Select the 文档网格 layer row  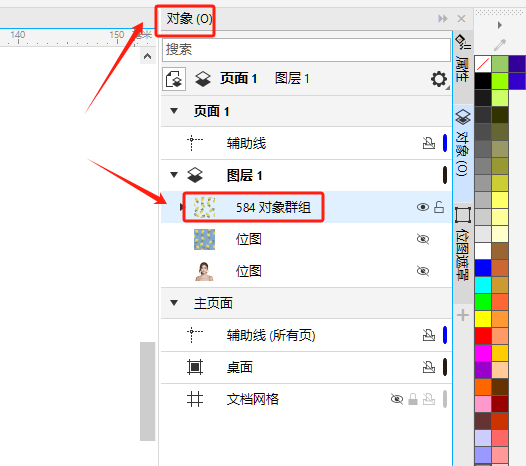point(306,399)
